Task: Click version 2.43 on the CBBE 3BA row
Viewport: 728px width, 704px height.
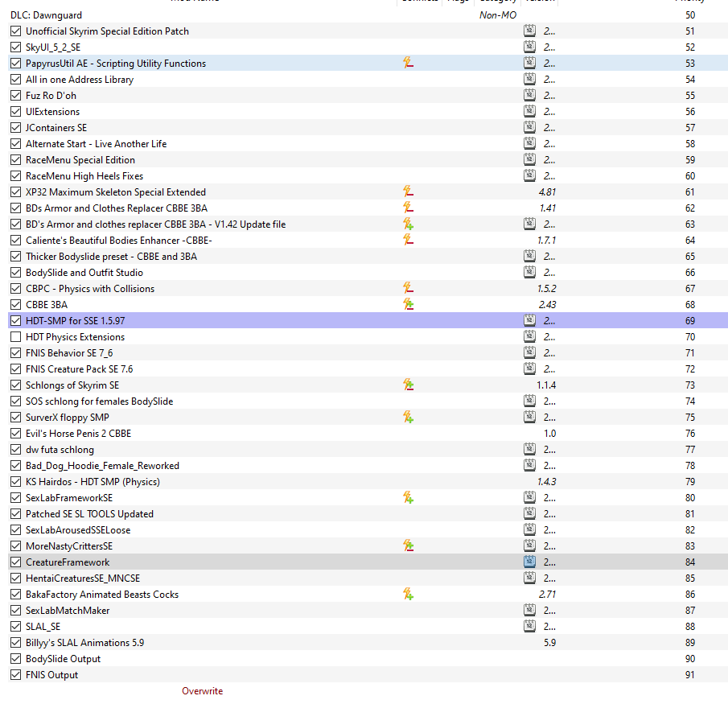Action: (x=547, y=305)
